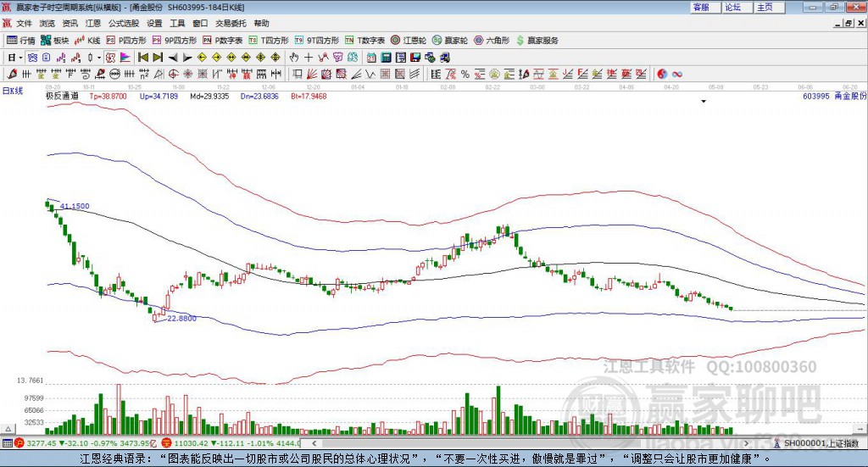Click the red-blue yin-yang icon
The image size is (868, 467).
tap(662, 74)
